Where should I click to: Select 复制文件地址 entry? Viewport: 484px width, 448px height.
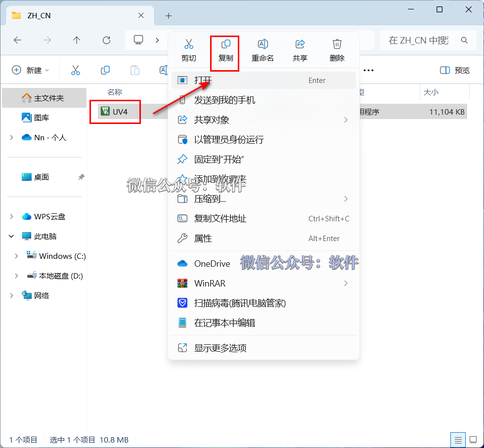click(x=264, y=219)
